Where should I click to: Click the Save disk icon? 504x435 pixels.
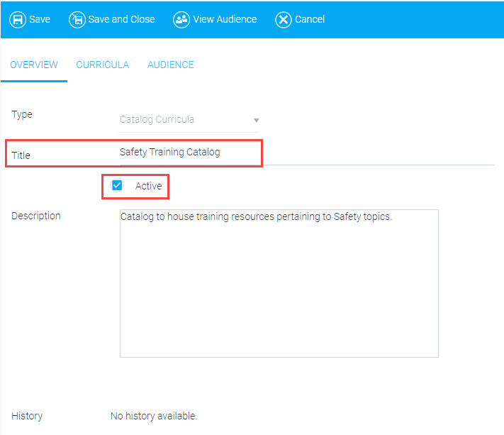tap(18, 19)
